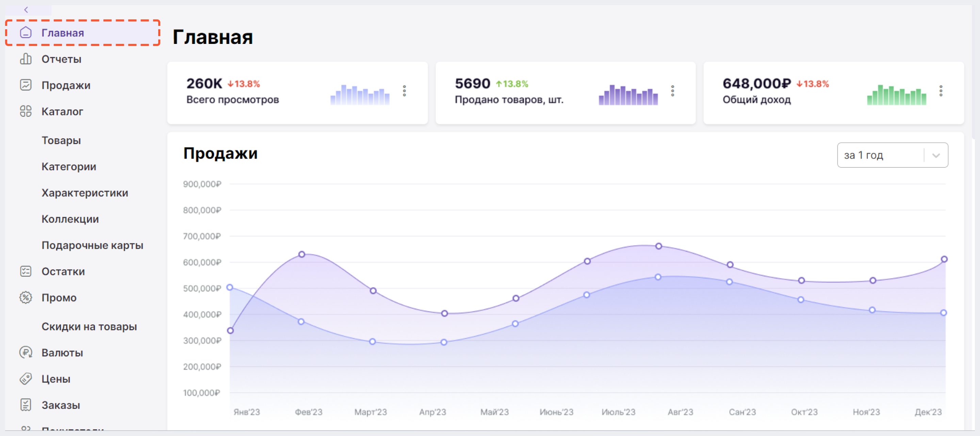Click the blue views mini bar chart
Viewport: 980px width, 436px height.
click(x=360, y=95)
